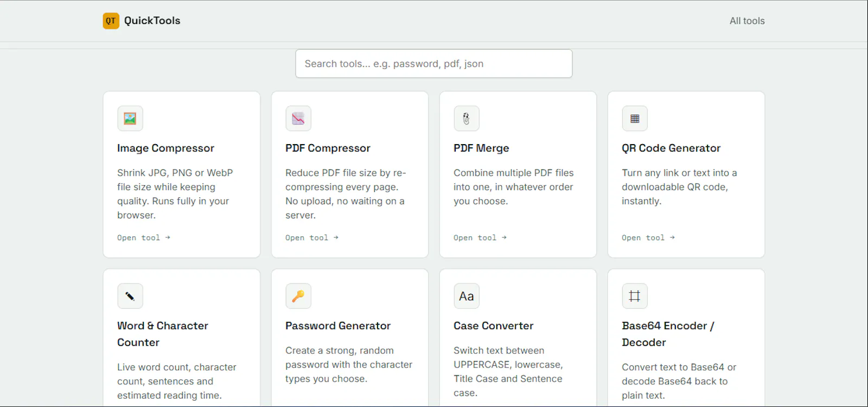The height and width of the screenshot is (407, 868).
Task: Open the QuickTools home title link
Action: tap(152, 21)
